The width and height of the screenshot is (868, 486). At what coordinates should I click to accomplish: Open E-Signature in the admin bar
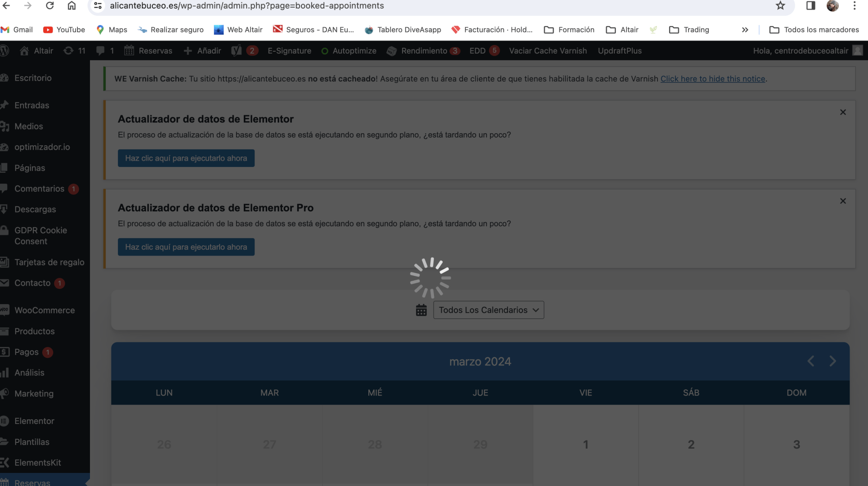tap(289, 50)
